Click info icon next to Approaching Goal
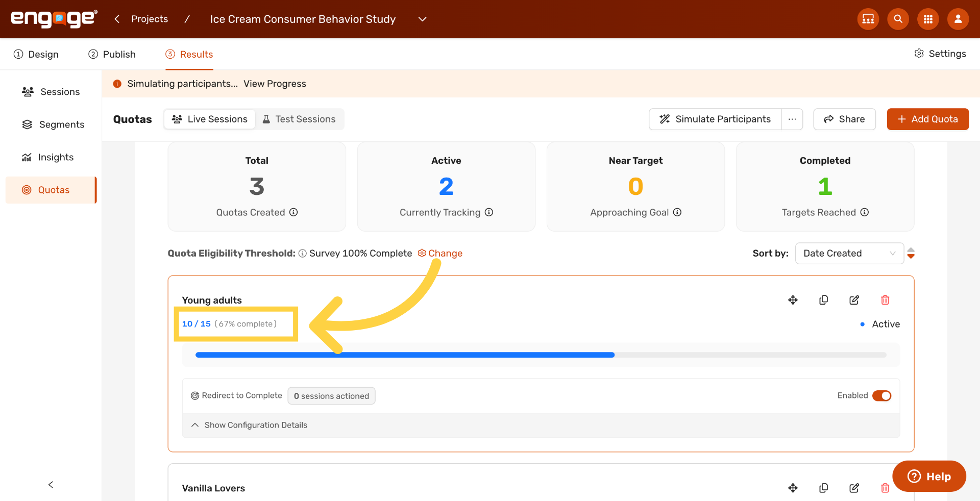The image size is (980, 501). click(677, 212)
